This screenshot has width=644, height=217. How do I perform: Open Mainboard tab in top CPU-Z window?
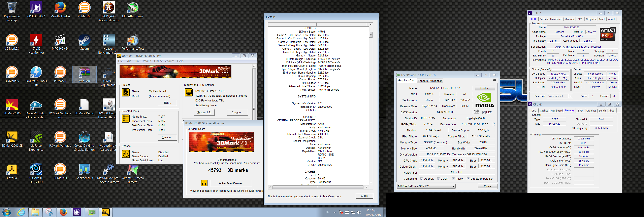point(556,19)
